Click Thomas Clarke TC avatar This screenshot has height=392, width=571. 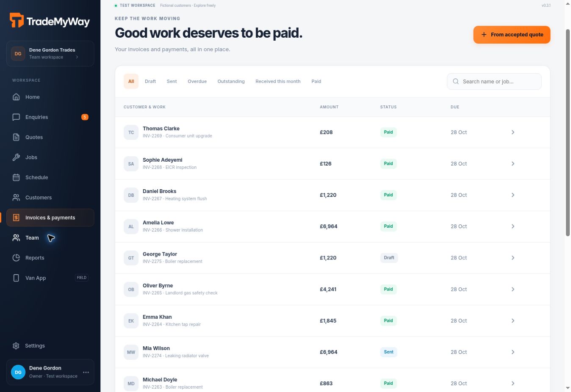coord(131,133)
